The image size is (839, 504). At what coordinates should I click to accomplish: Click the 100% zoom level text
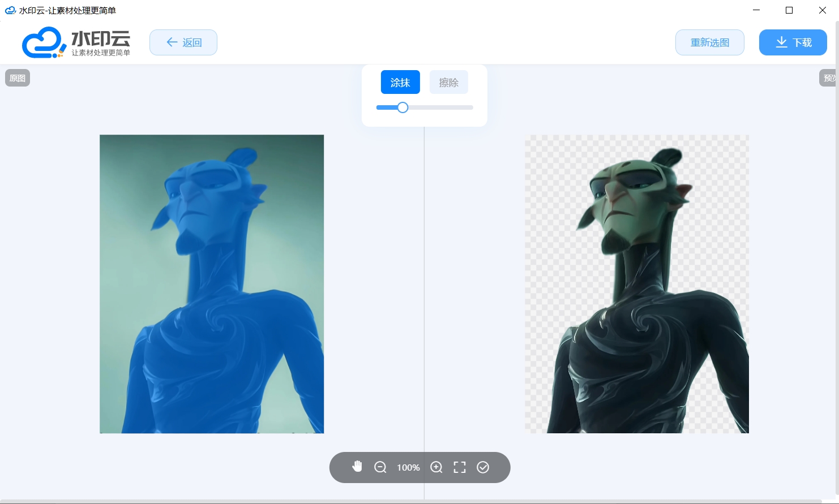click(x=408, y=468)
